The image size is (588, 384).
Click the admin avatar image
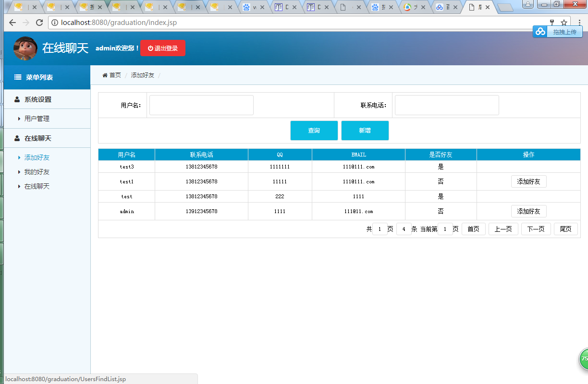pos(25,48)
